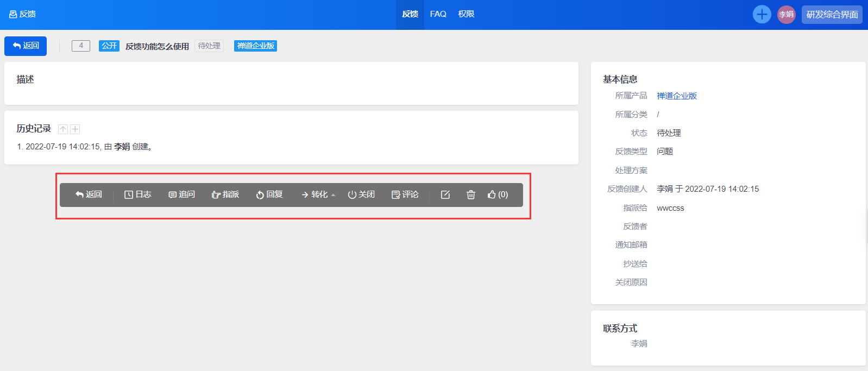The height and width of the screenshot is (371, 868).
Task: Open the 禅道企业版 product link
Action: [676, 96]
